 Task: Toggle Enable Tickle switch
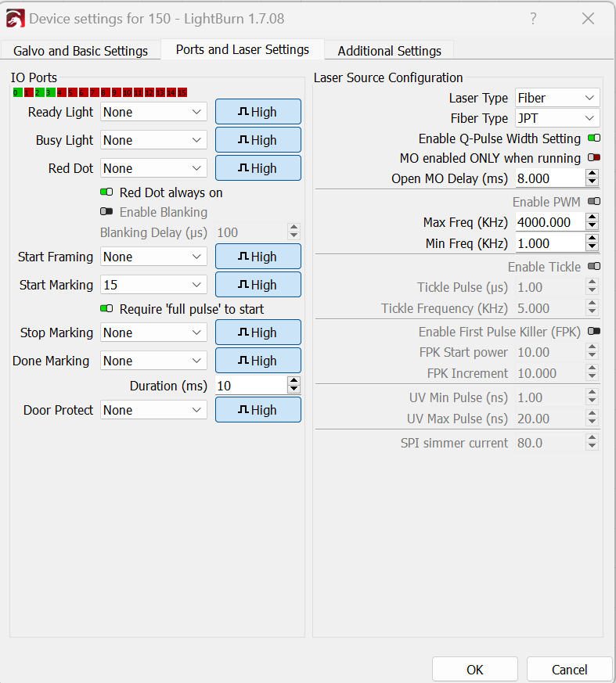(x=594, y=266)
